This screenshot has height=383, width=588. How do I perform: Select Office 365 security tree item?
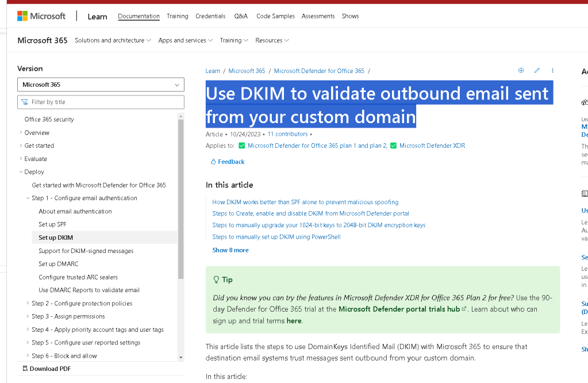click(49, 119)
